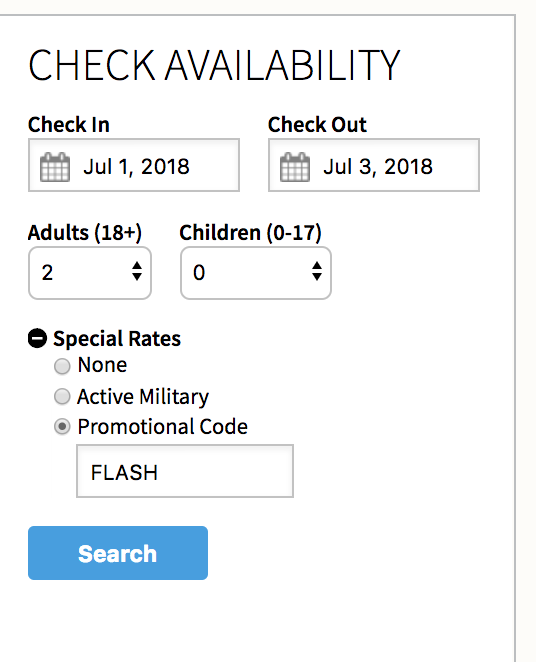This screenshot has width=536, height=662.
Task: Select the Promotional Code radio button
Action: [x=62, y=427]
